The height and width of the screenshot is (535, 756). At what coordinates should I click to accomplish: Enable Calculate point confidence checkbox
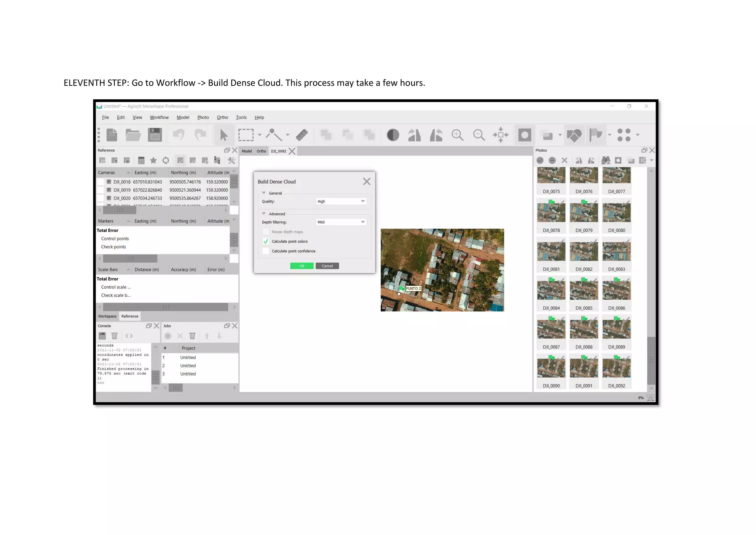(x=266, y=251)
